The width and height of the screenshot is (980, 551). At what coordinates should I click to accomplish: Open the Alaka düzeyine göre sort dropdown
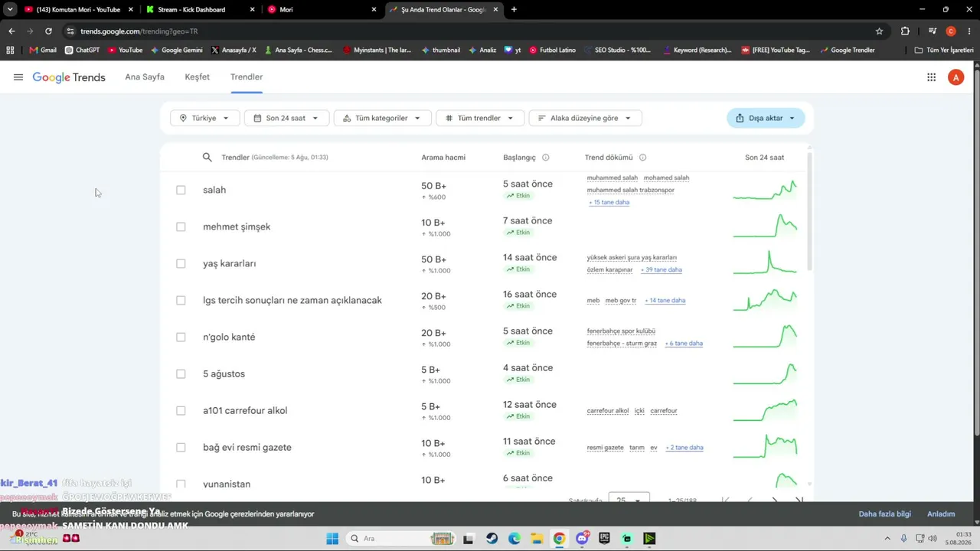[x=585, y=118]
